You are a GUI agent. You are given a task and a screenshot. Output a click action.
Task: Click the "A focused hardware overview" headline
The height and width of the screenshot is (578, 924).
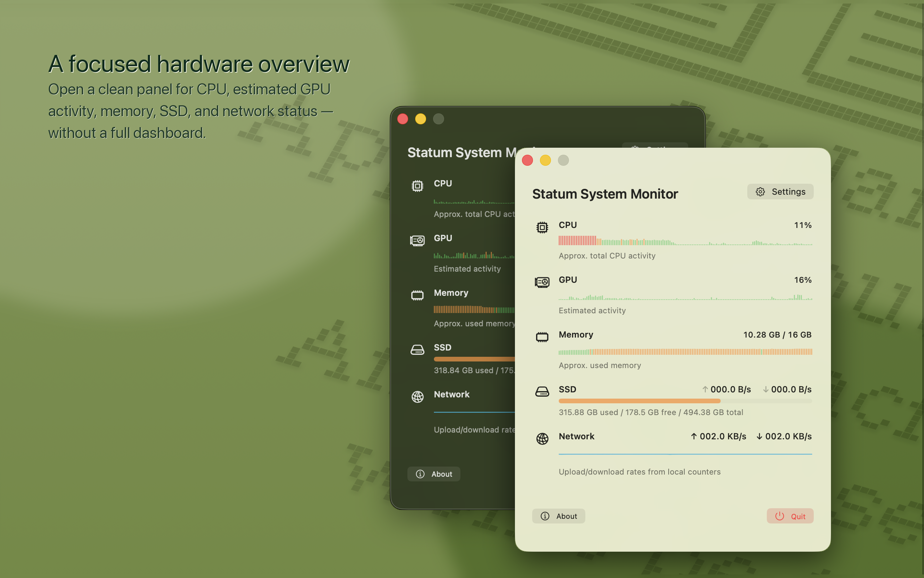click(199, 64)
